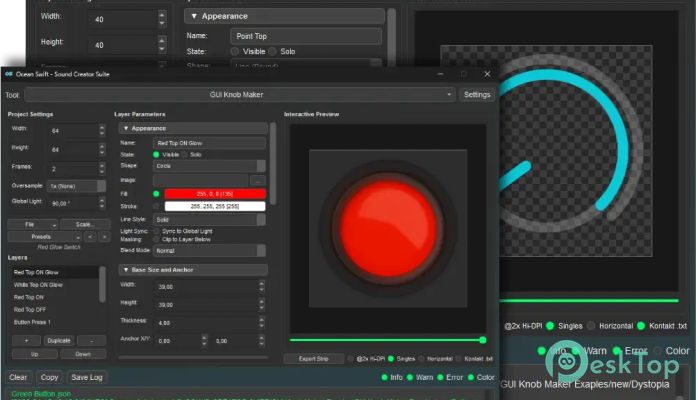
Task: Click the Anchor X field
Action: tap(178, 341)
